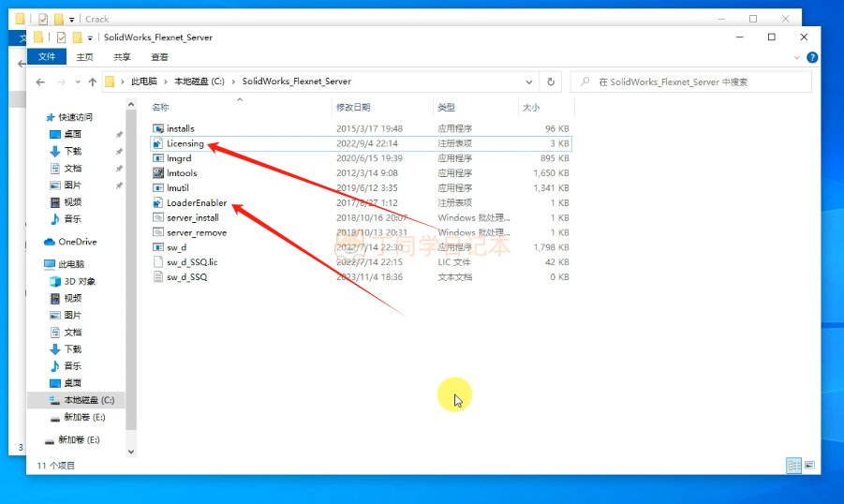Click properties checkmark icon in quick access toolbar

[x=62, y=37]
